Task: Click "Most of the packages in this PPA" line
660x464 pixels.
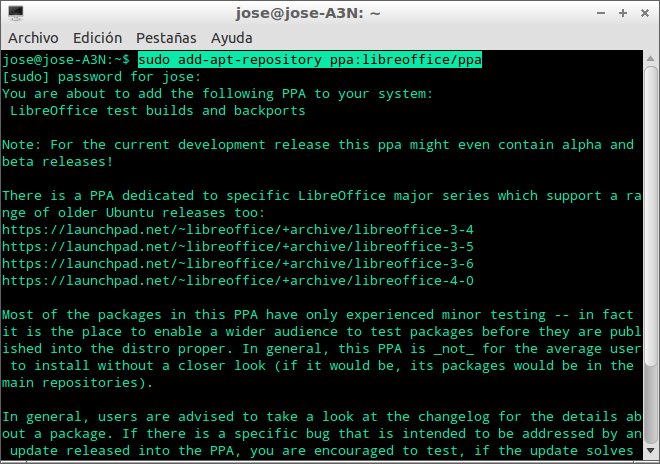Action: (318, 315)
